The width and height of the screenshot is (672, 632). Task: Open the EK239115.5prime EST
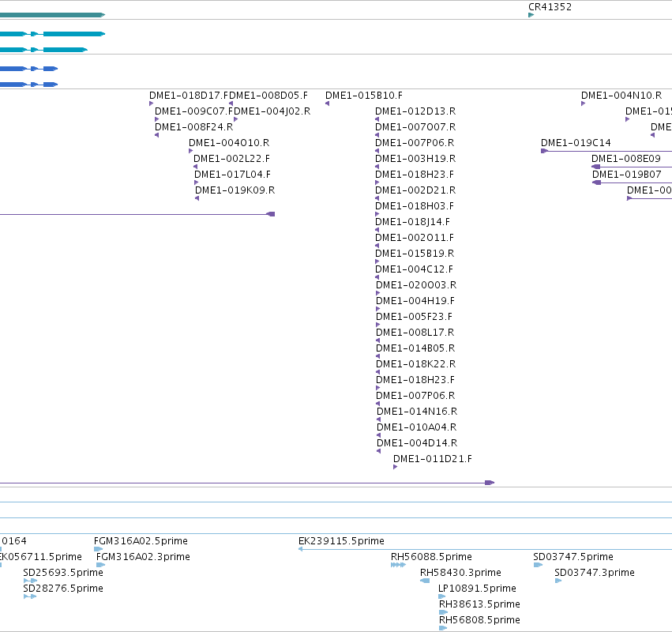[341, 541]
